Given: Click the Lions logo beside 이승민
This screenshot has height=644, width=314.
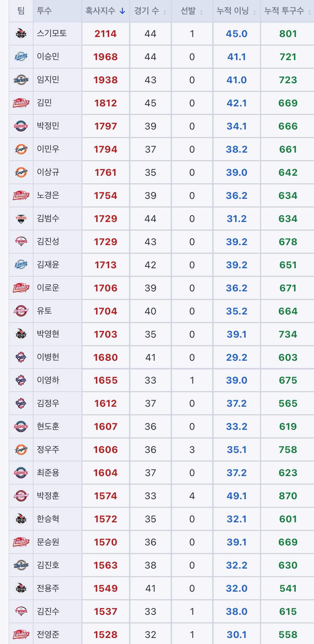Looking at the screenshot, I should 21,57.
